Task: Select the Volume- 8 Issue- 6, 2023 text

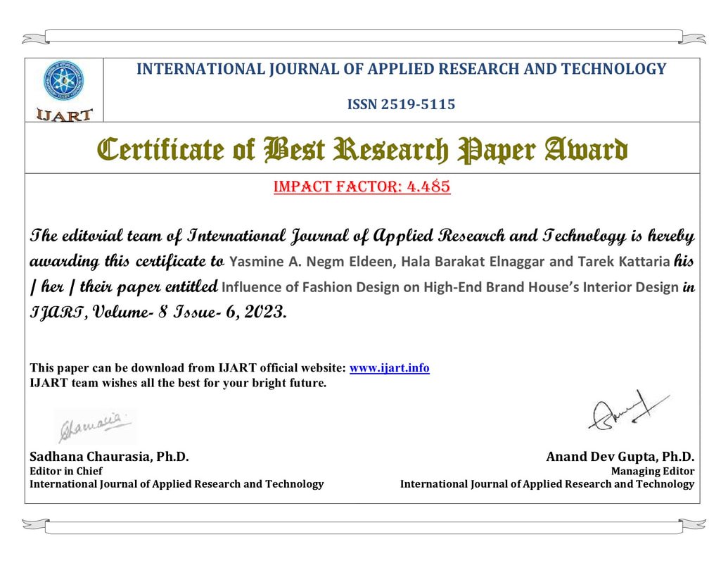Action: pyautogui.click(x=189, y=312)
